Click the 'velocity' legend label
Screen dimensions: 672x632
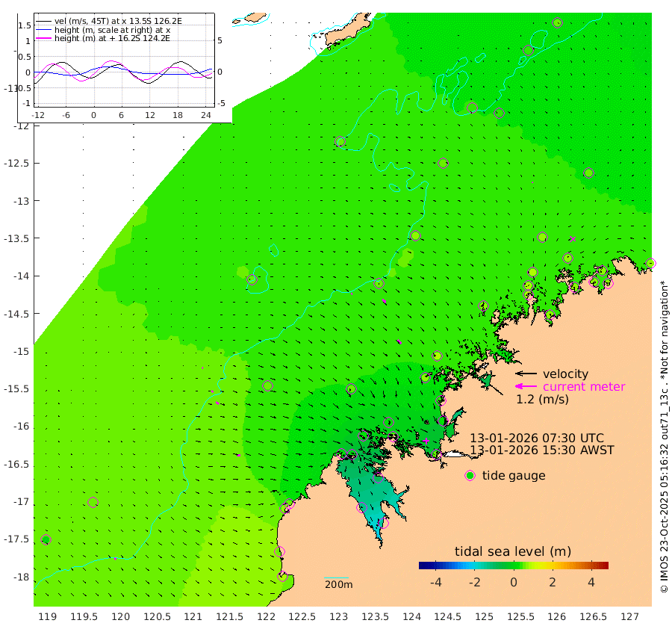(565, 374)
